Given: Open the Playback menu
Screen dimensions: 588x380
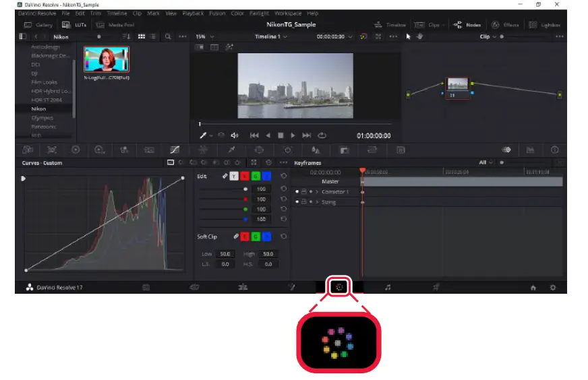Looking at the screenshot, I should [193, 13].
